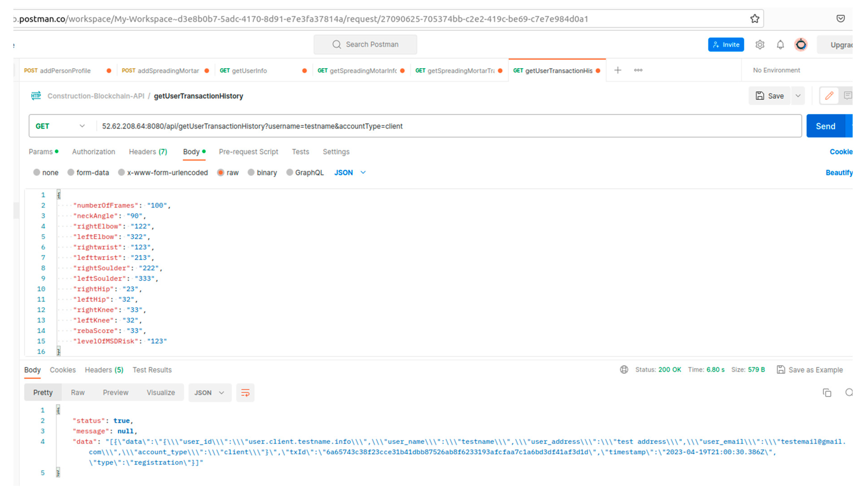Viewport: 868px width, 494px height.
Task: Select the binary body radio option
Action: [251, 172]
